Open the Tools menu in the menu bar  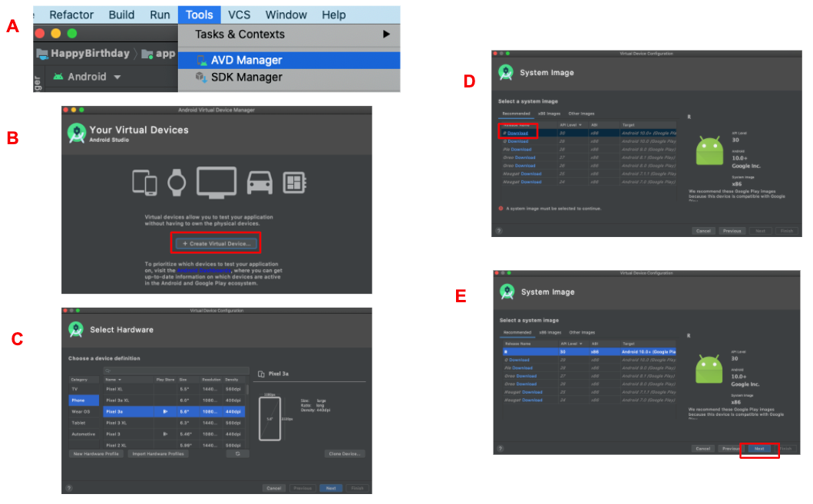pos(199,15)
